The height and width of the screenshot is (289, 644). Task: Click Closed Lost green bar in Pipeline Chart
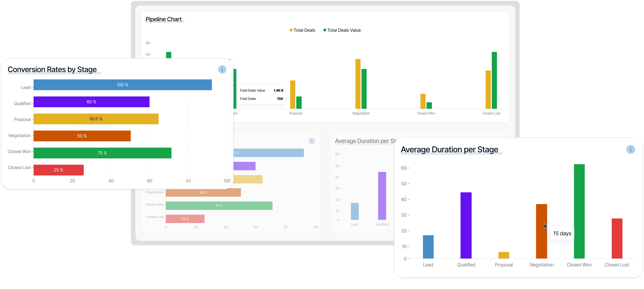pos(494,80)
